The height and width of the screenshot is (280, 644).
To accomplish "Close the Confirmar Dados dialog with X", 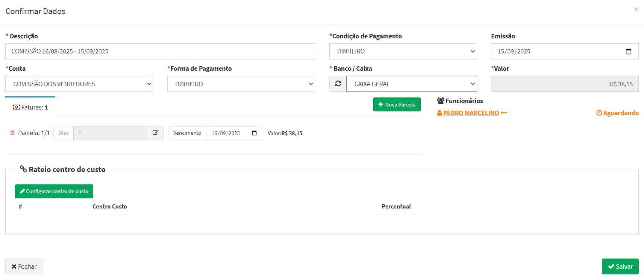I will [636, 9].
